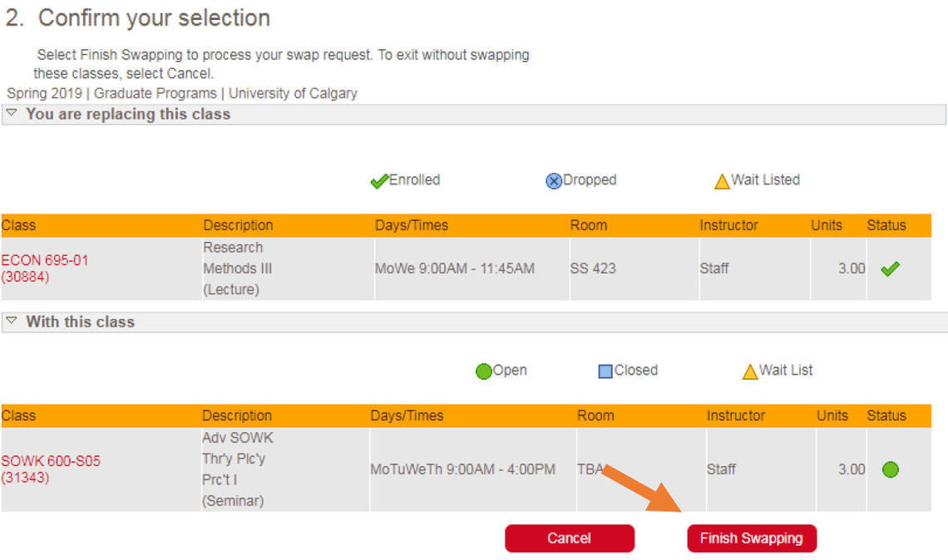
Task: Click the Wait List triangle legend icon
Action: pos(750,371)
